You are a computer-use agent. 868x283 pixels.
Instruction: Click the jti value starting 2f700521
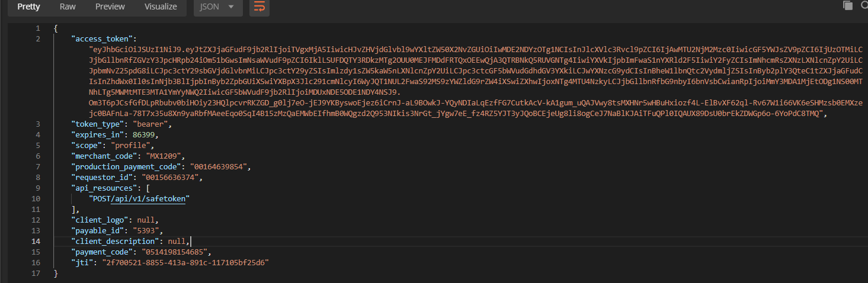pos(185,263)
